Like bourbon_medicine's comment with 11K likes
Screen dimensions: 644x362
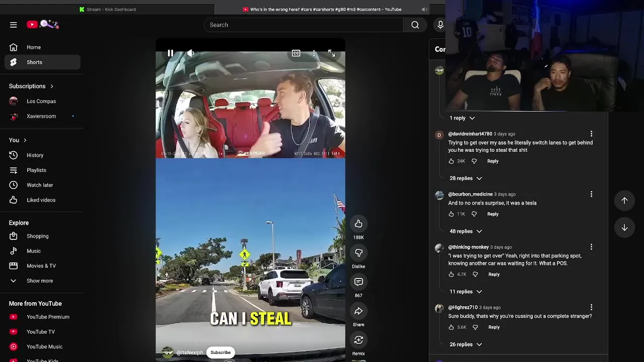[451, 214]
